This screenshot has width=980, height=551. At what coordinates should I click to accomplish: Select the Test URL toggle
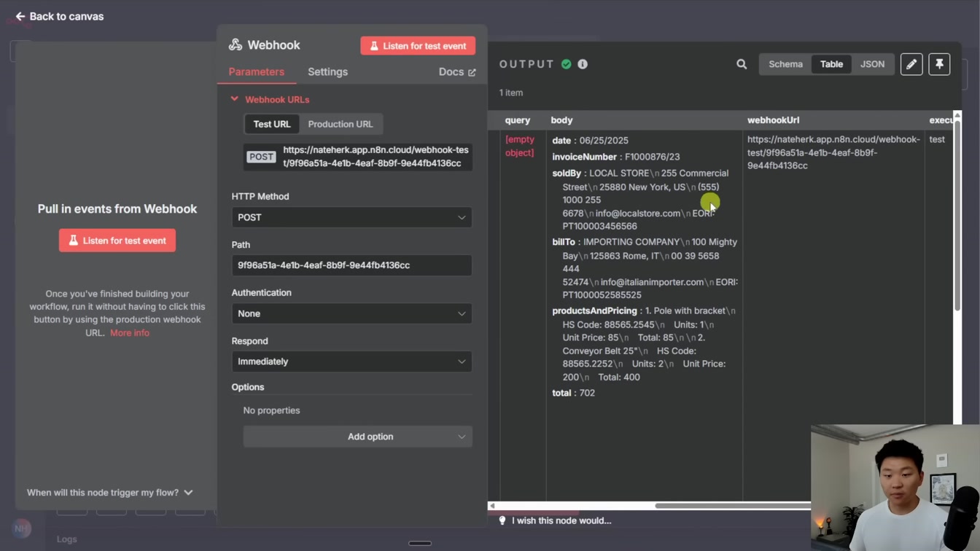click(x=272, y=124)
